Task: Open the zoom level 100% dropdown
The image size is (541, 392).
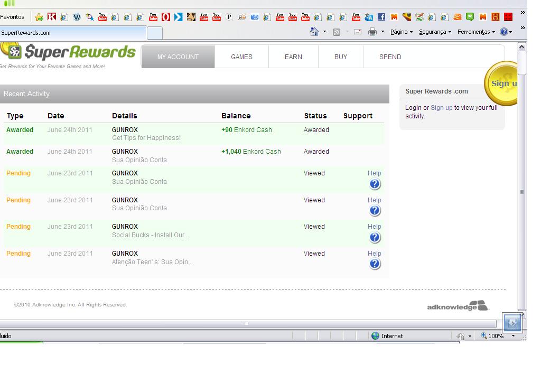Action: tap(512, 336)
